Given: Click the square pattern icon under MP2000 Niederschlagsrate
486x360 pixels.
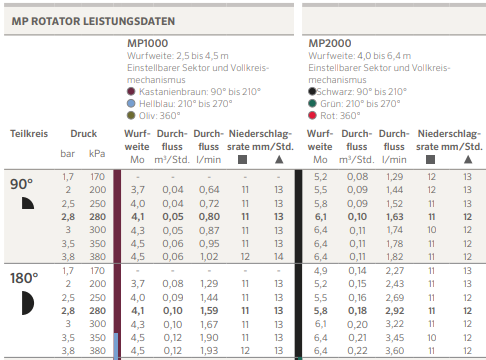Looking at the screenshot, I should click(x=430, y=160).
